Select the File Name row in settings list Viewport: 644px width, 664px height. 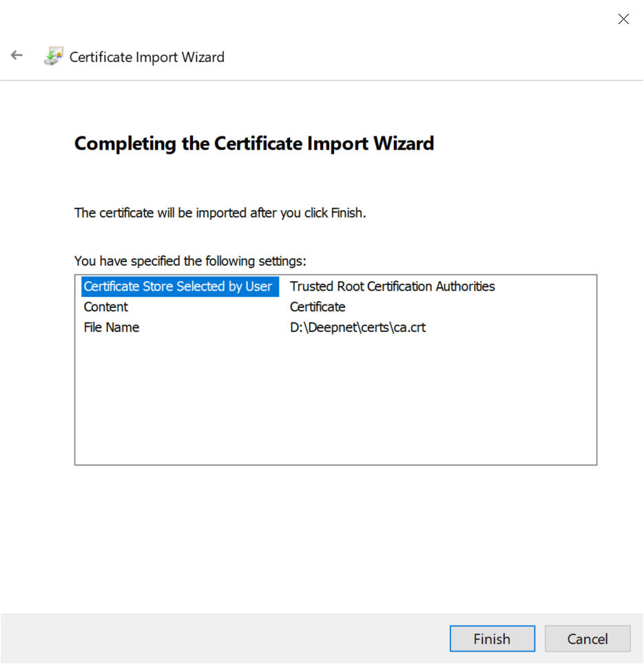pos(112,328)
